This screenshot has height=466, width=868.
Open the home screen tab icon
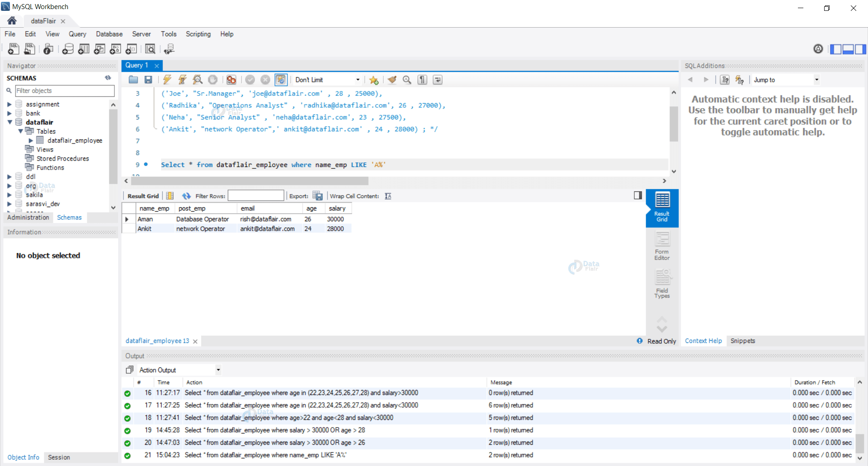pos(12,21)
